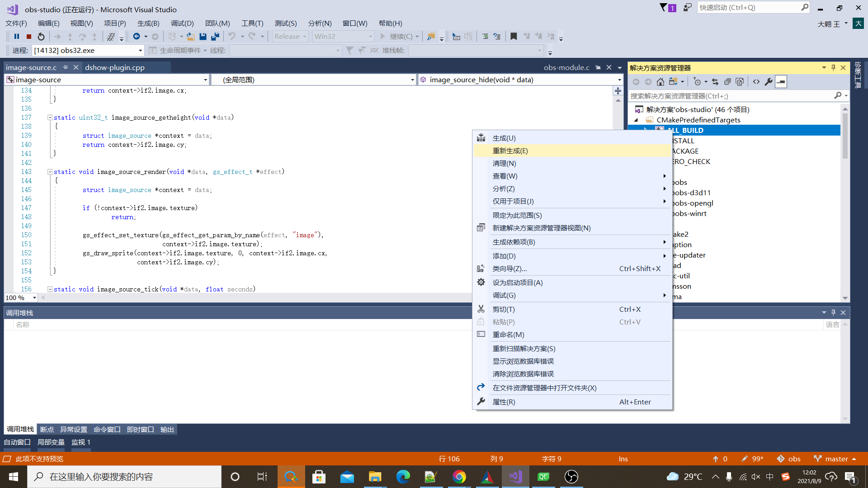Open OBS Studio from the taskbar
This screenshot has width=868, height=488.
point(571,477)
